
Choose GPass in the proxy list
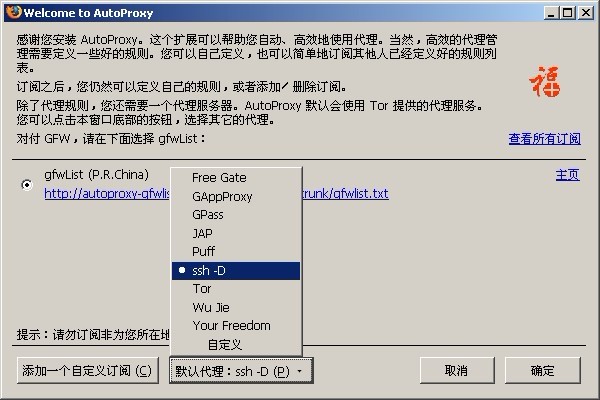236,215
